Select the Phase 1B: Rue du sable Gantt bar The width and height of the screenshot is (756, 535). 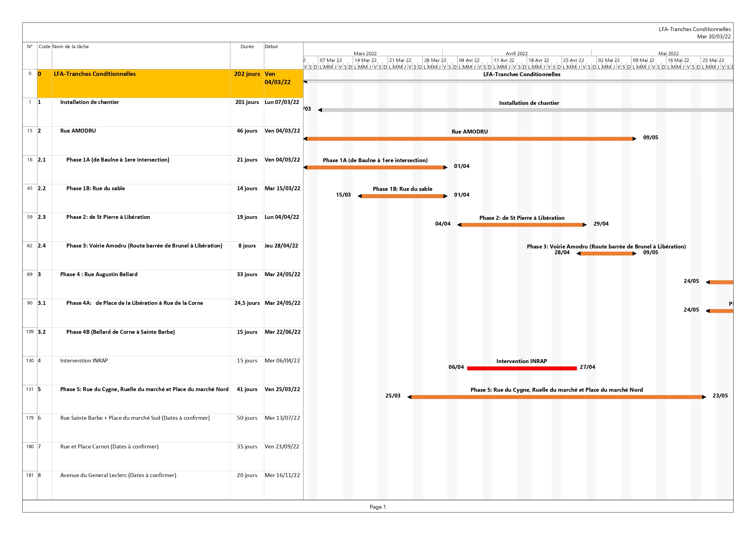pos(402,196)
